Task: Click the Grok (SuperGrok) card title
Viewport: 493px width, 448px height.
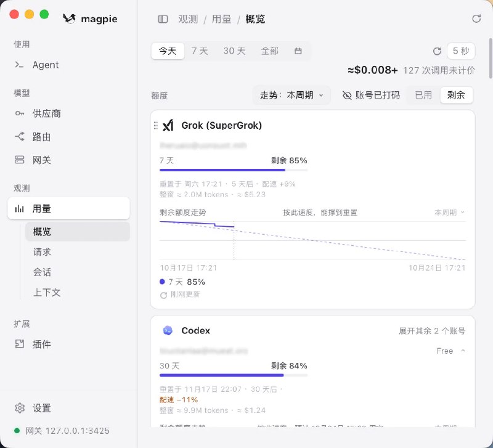Action: coord(221,126)
